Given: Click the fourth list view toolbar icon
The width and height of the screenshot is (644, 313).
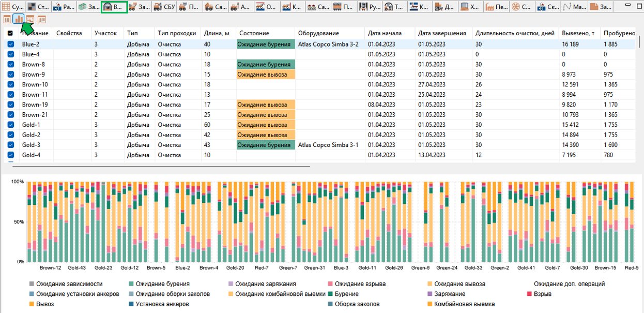Looking at the screenshot, I should (x=42, y=20).
